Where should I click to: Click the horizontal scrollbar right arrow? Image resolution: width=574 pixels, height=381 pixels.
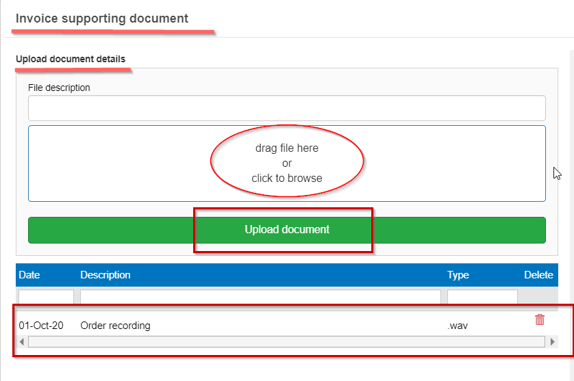pyautogui.click(x=552, y=342)
